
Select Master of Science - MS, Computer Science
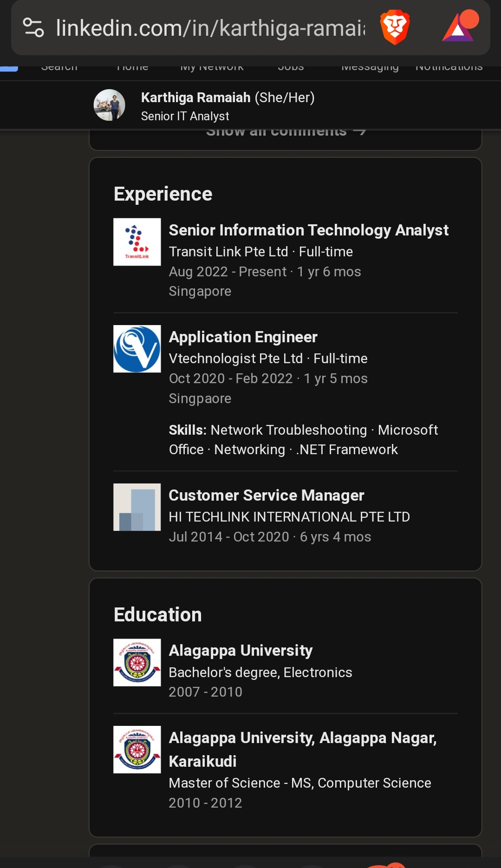300,783
